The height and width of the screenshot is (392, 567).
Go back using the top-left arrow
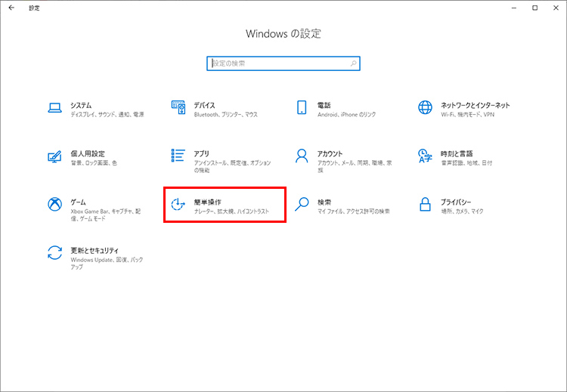[x=11, y=8]
